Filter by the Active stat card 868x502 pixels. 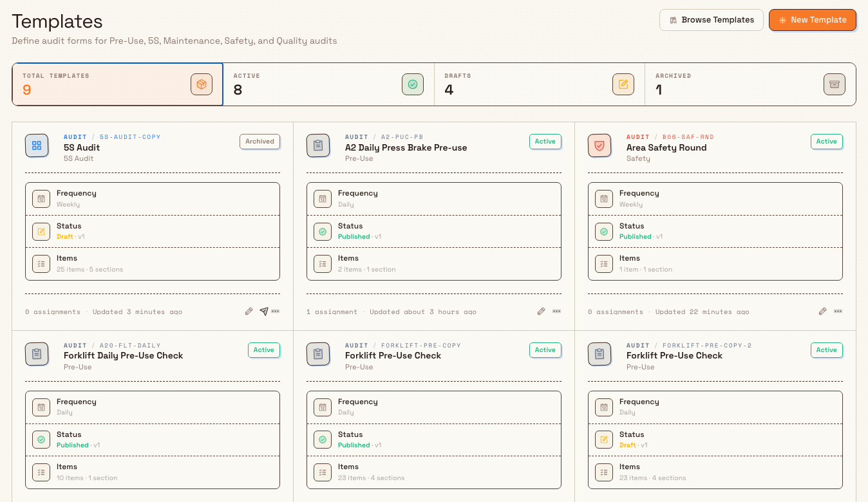point(328,84)
